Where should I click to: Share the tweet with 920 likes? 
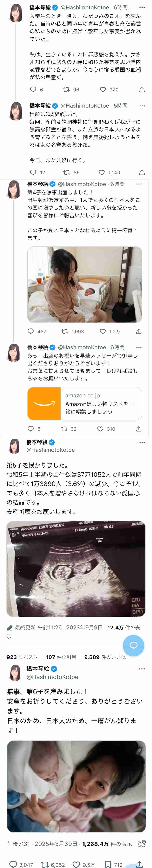point(142,90)
